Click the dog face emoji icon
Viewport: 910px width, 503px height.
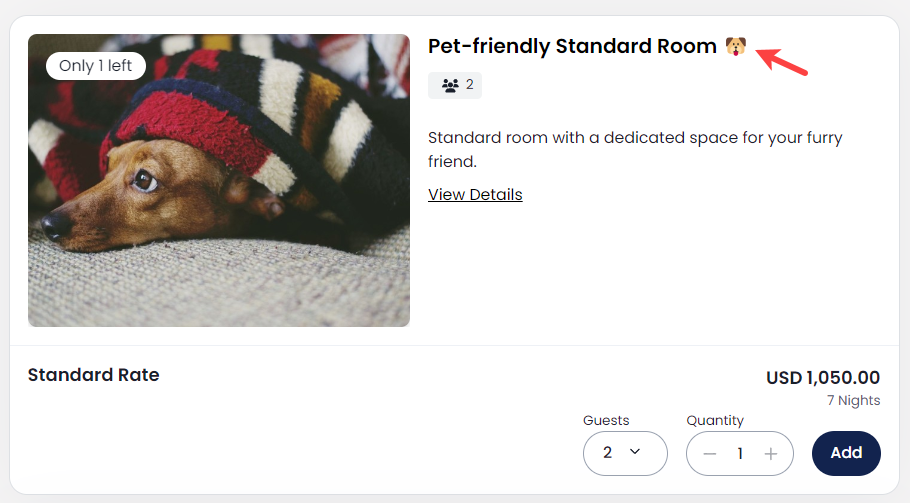tap(736, 46)
